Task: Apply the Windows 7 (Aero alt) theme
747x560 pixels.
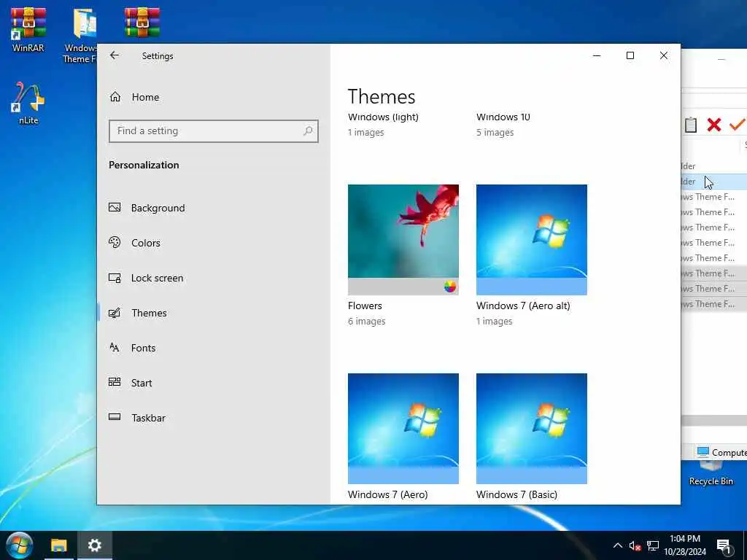Action: point(532,239)
